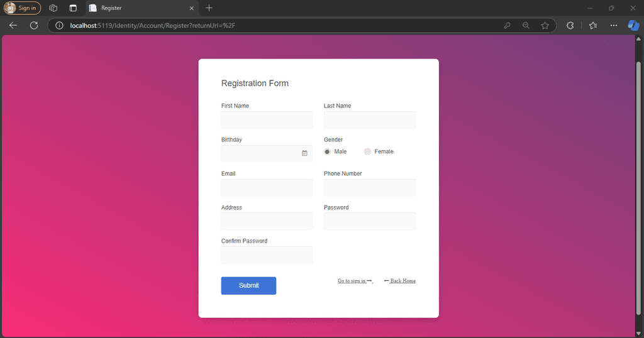
Task: Minimize the browser window
Action: click(590, 8)
